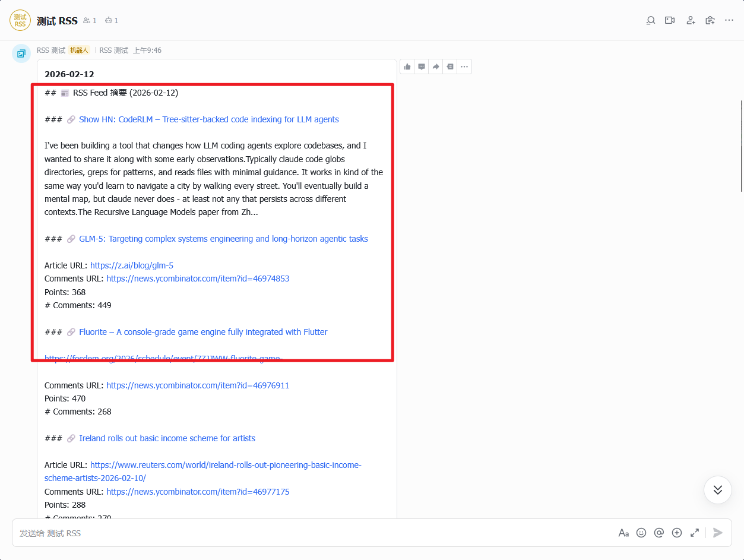
Task: Open the Fluorite game engine link
Action: pyautogui.click(x=203, y=332)
